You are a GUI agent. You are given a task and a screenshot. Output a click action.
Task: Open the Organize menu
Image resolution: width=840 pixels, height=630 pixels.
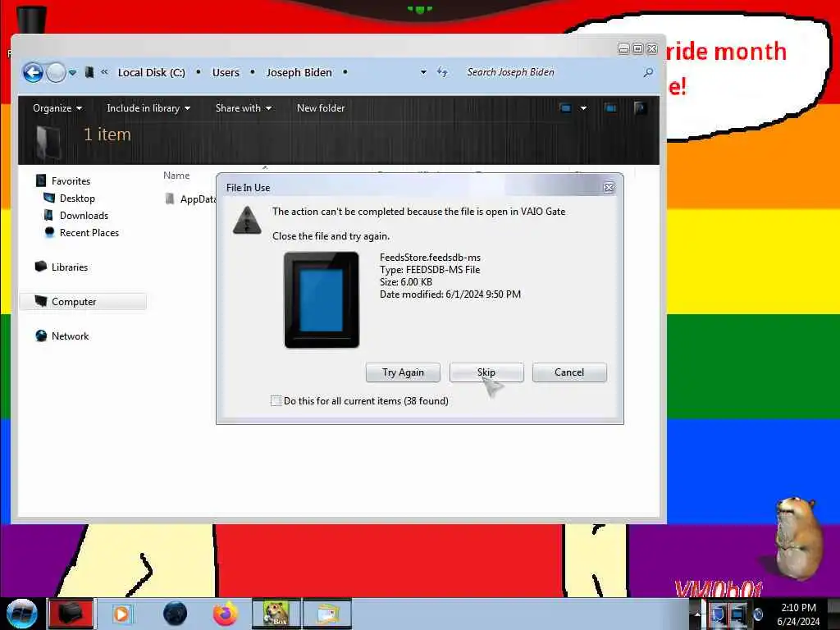pyautogui.click(x=57, y=107)
